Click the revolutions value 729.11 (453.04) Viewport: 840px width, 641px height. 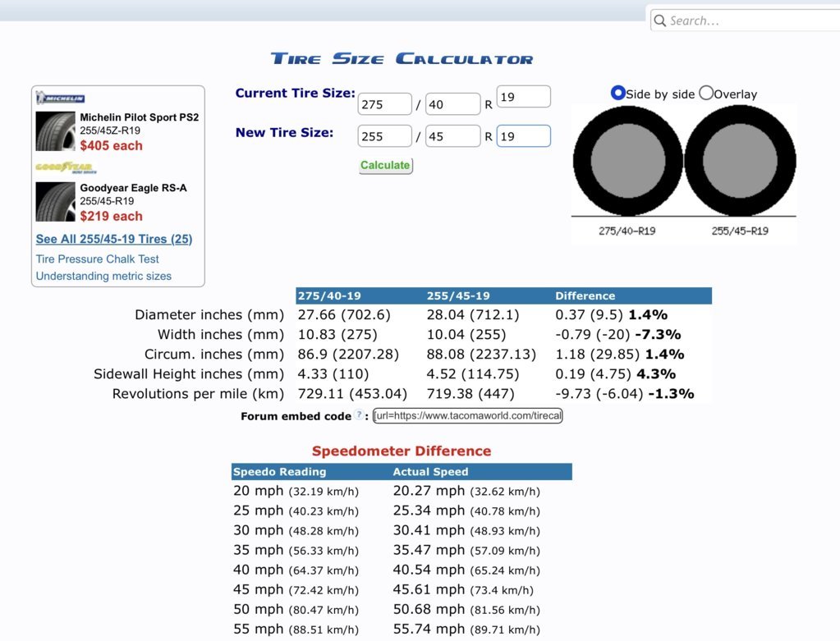[x=352, y=394]
